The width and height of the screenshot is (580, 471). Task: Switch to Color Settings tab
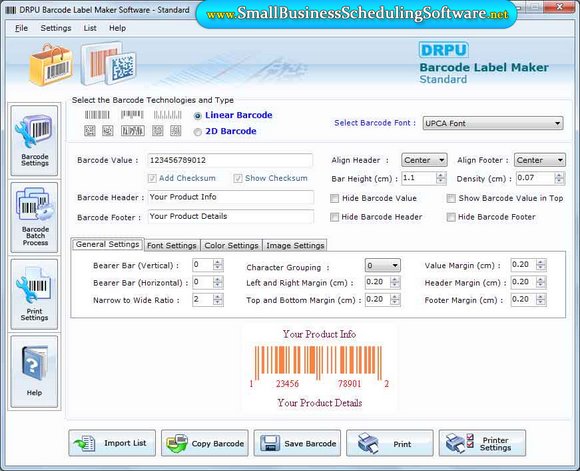pyautogui.click(x=232, y=245)
